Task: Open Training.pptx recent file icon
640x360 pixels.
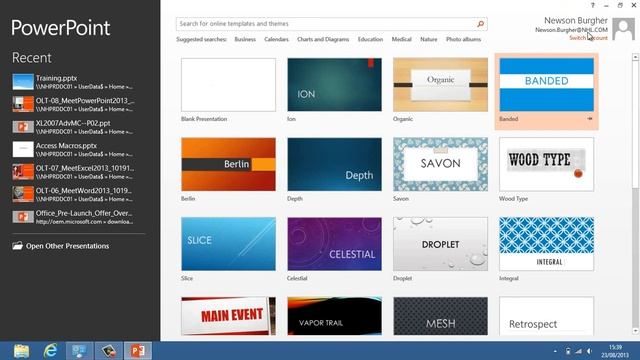Action: pyautogui.click(x=23, y=82)
